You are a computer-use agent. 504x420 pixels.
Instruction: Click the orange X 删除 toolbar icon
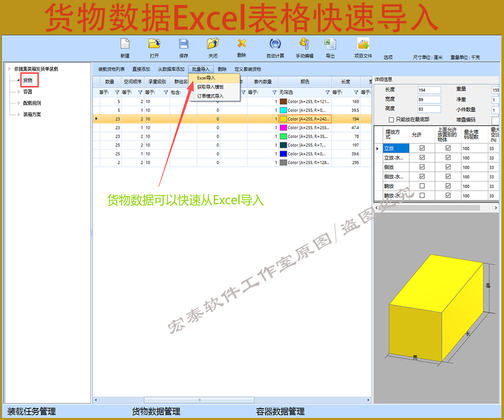(x=242, y=43)
